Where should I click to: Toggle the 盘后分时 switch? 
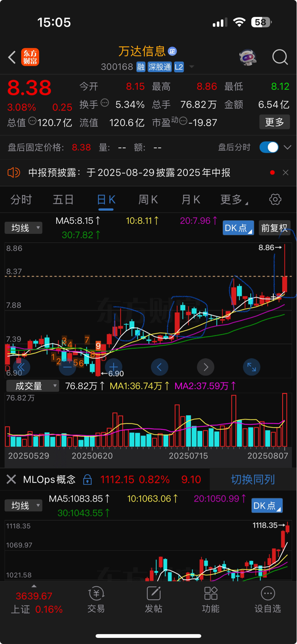pos(269,147)
